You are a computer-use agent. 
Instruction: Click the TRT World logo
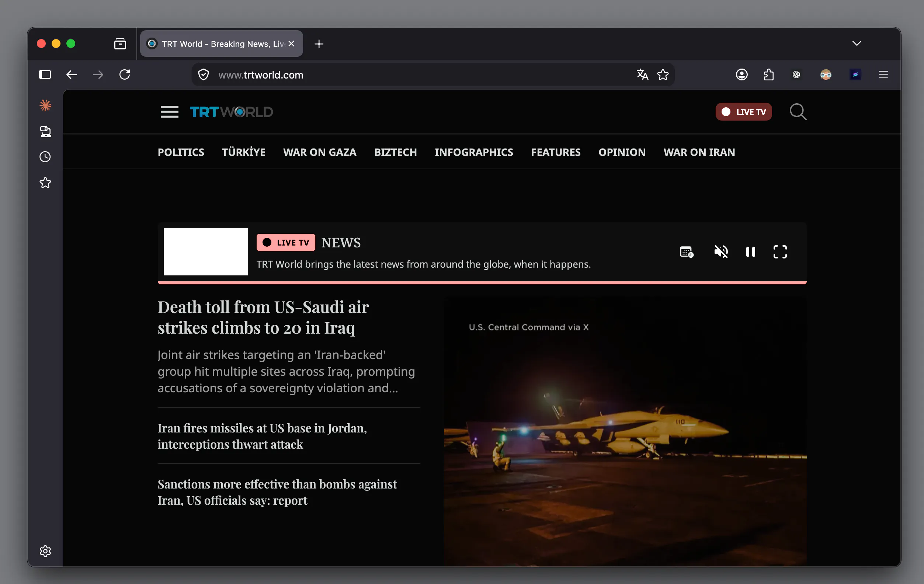[x=232, y=112]
